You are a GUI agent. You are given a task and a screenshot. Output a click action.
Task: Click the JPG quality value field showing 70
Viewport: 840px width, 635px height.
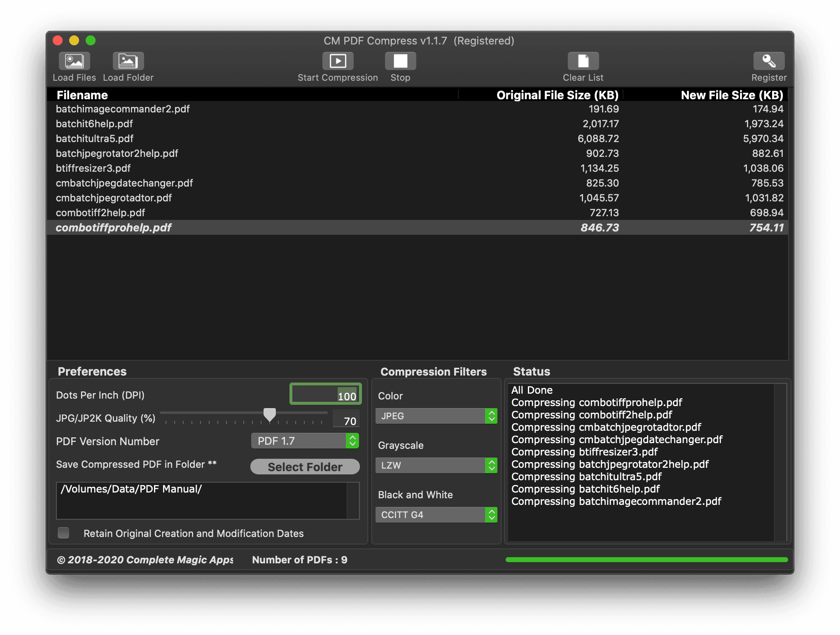(346, 419)
